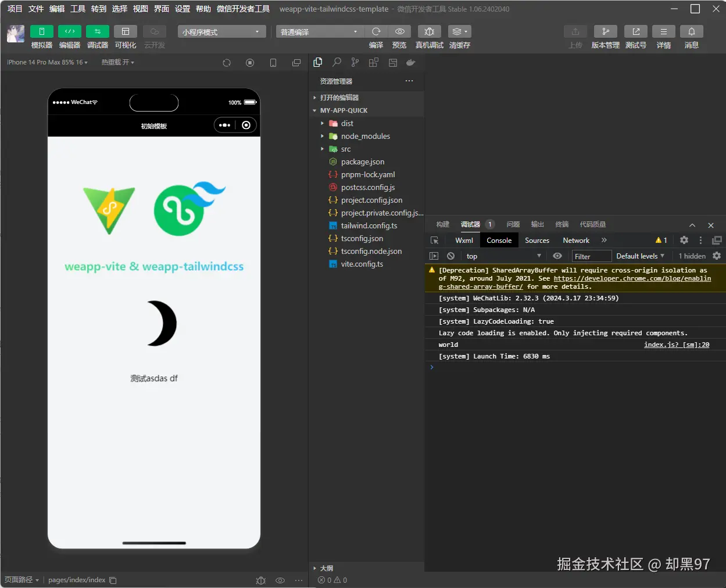This screenshot has height=588, width=726.
Task: Open console settings gear beside 1 hidden
Action: pyautogui.click(x=717, y=256)
